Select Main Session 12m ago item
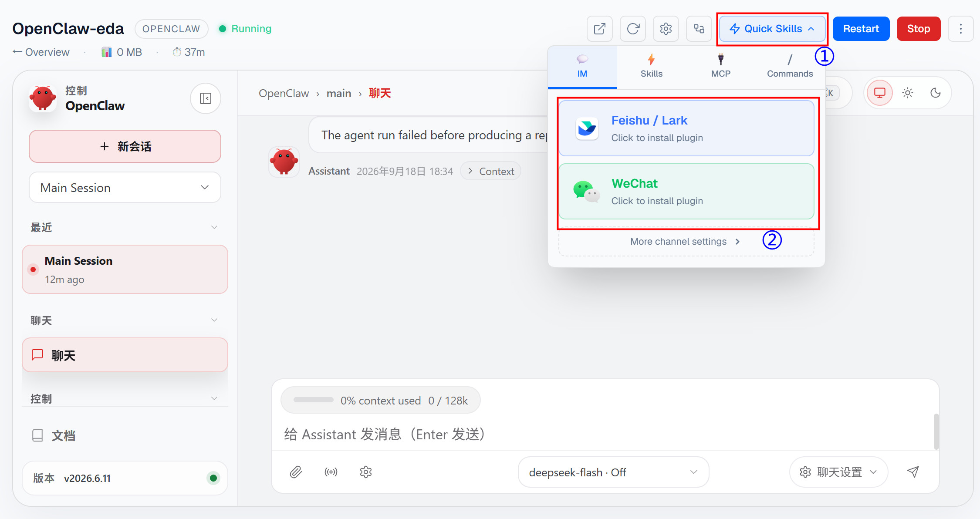The width and height of the screenshot is (980, 519). click(x=125, y=270)
